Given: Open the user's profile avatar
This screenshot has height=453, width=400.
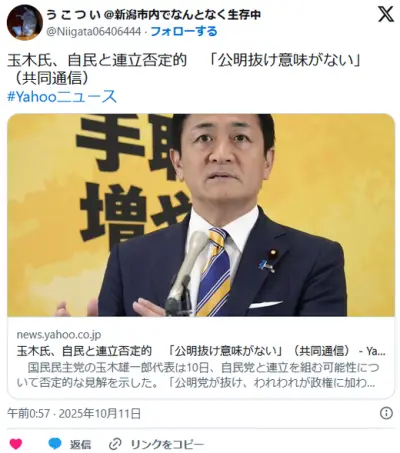Looking at the screenshot, I should pos(25,23).
